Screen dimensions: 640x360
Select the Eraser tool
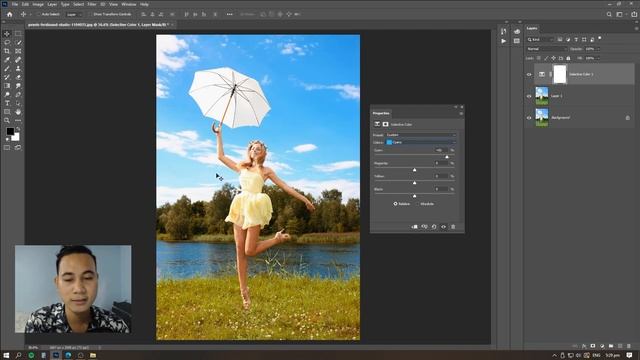[x=18, y=77]
